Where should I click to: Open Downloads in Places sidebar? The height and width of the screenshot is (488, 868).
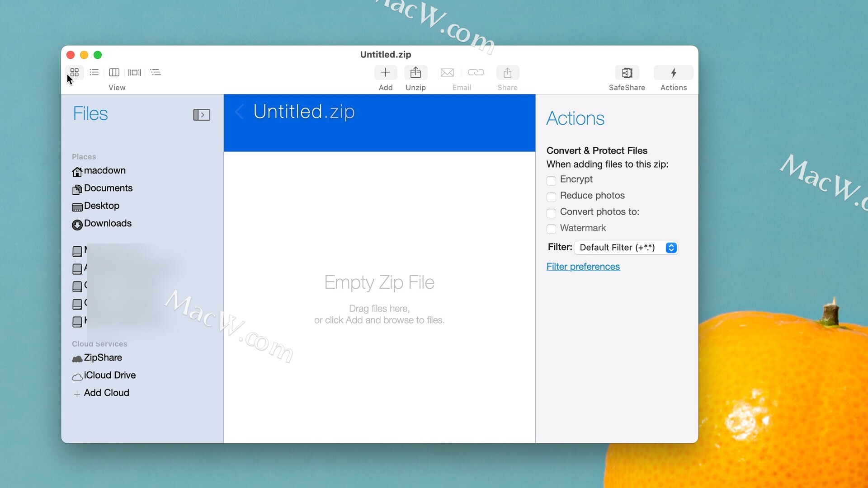(x=108, y=224)
